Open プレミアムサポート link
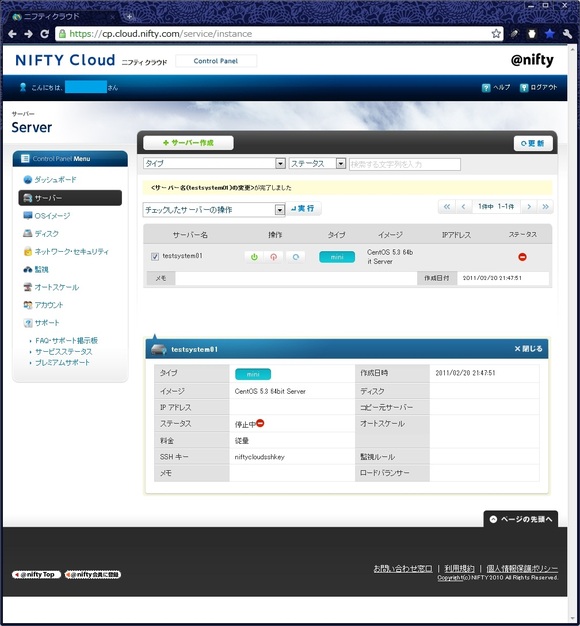The height and width of the screenshot is (626, 580). (62, 363)
